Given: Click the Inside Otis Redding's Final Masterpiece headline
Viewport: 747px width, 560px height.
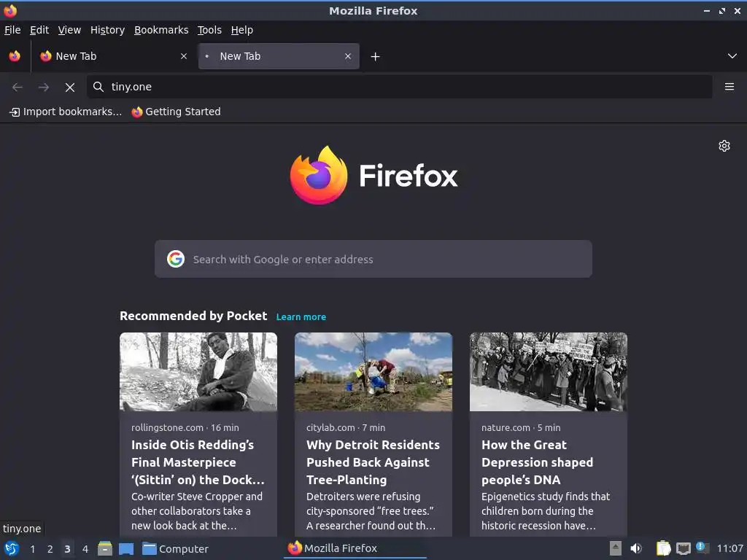Looking at the screenshot, I should click(198, 462).
